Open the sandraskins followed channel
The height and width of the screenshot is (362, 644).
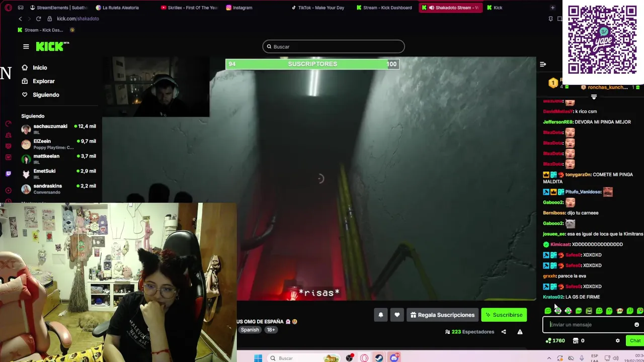[58, 189]
